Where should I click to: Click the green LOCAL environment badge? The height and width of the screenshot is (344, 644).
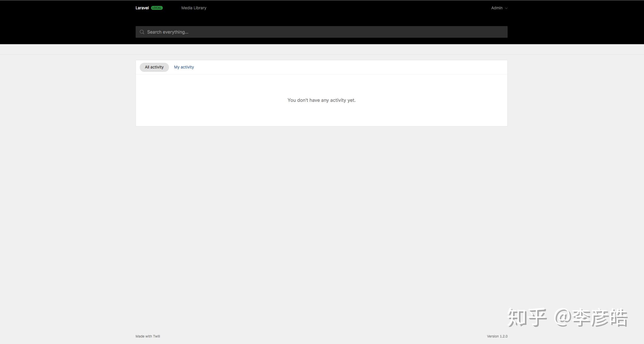pos(157,8)
